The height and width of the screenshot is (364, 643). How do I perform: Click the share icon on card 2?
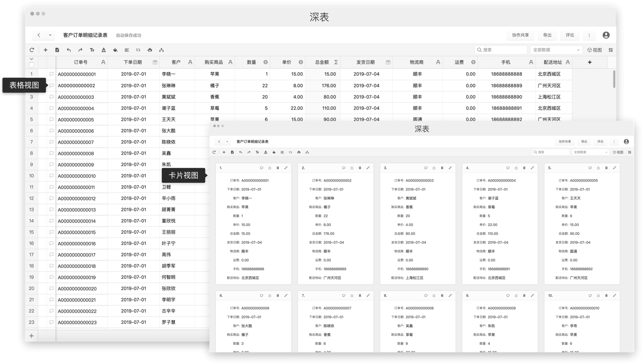[352, 168]
